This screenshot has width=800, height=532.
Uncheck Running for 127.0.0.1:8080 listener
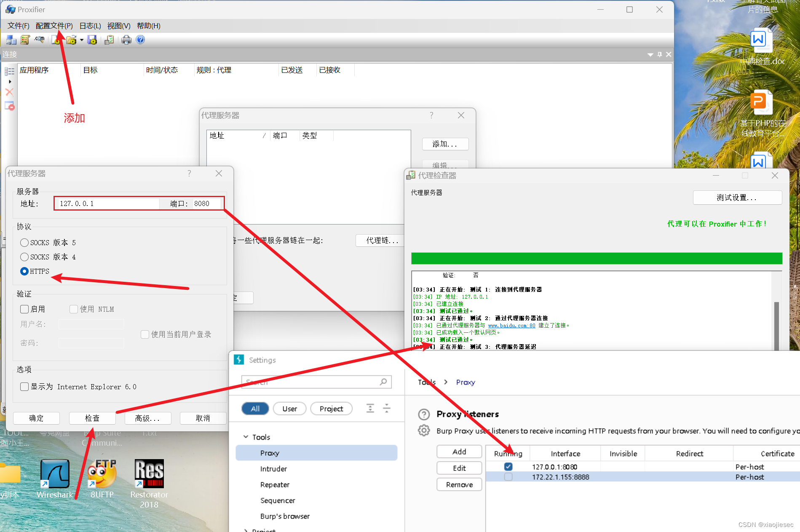[508, 467]
